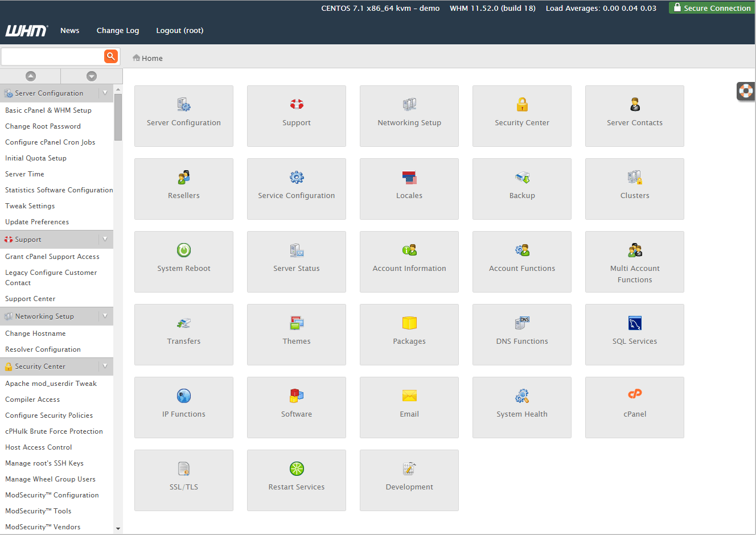Open Compiler Access sidebar link
Screen dimensions: 756x535
click(32, 400)
